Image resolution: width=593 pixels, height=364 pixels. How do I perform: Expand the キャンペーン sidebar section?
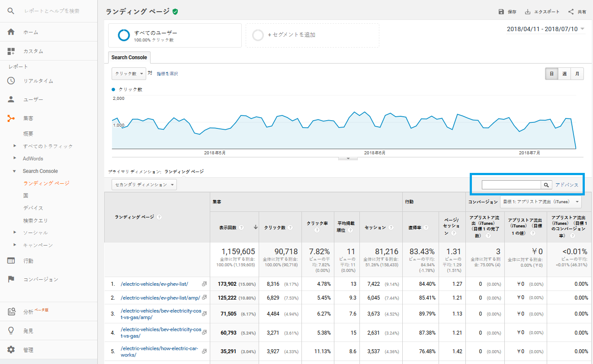pyautogui.click(x=14, y=245)
